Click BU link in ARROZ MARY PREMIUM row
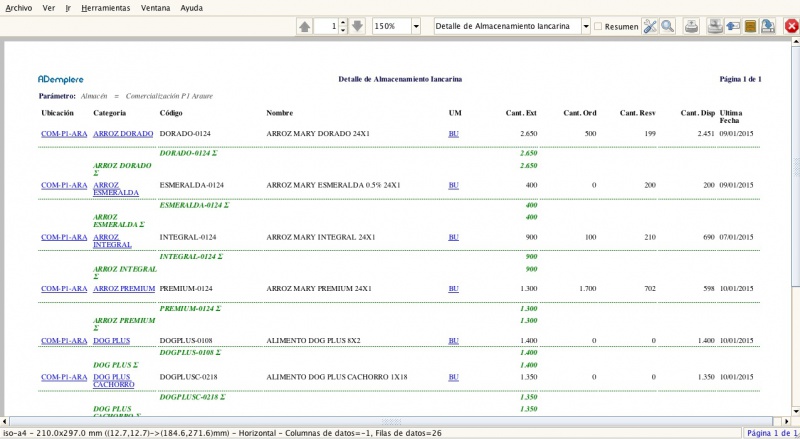 coord(454,288)
